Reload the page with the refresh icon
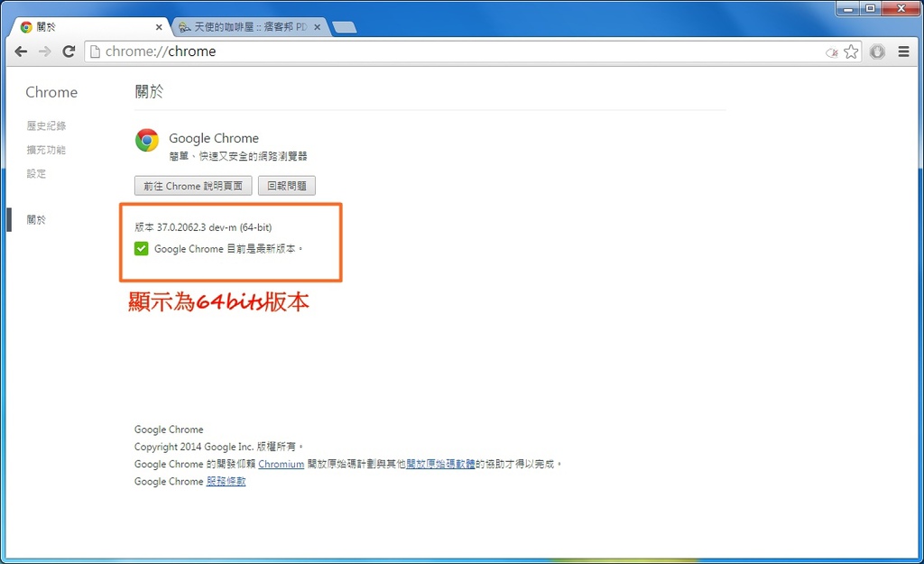The image size is (924, 564). 69,51
